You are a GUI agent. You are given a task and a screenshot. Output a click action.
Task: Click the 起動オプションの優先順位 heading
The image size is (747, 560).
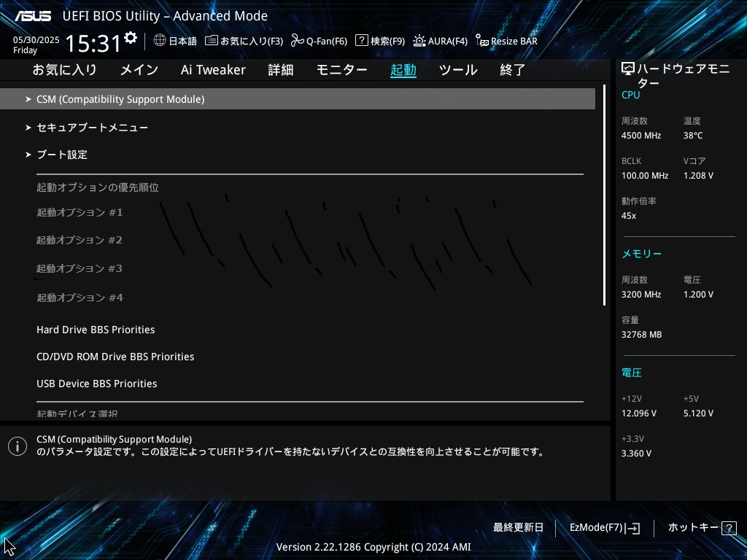coord(98,187)
